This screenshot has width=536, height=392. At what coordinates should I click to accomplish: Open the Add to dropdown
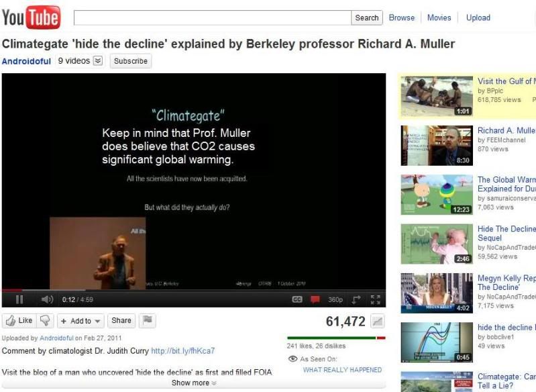tap(81, 320)
